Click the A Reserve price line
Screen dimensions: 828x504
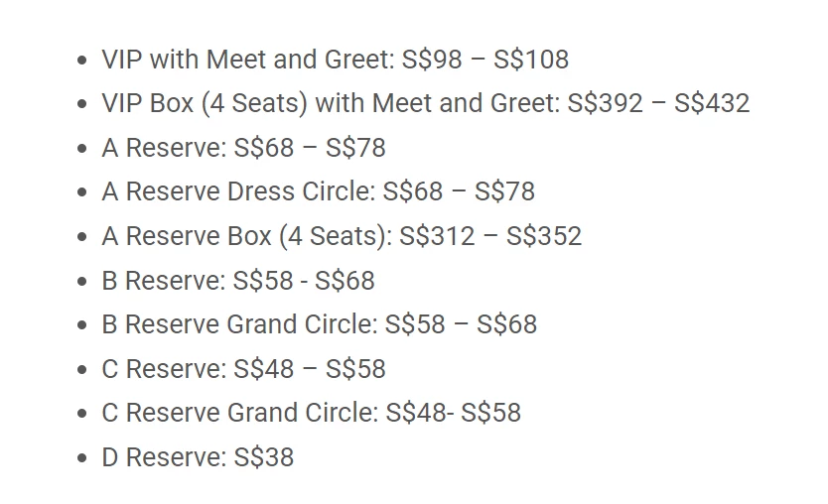(x=243, y=148)
